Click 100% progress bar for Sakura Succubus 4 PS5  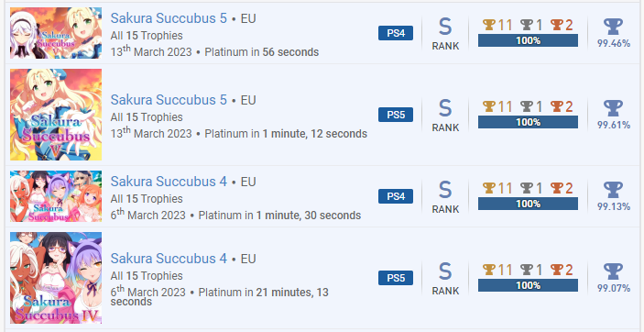[x=528, y=285]
